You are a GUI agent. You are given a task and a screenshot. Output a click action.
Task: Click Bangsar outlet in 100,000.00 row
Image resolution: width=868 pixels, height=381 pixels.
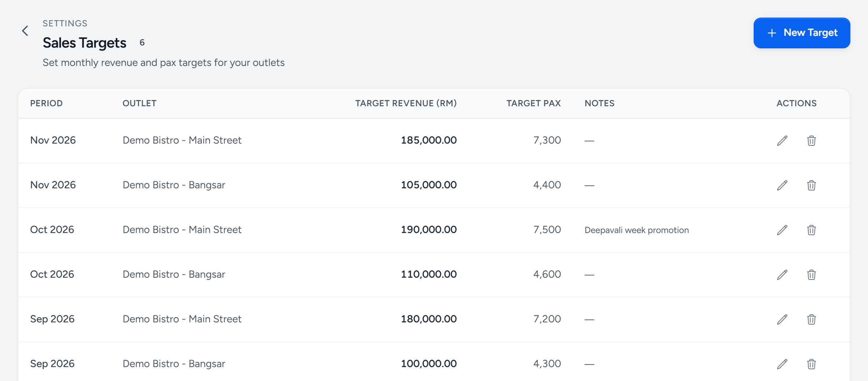(x=174, y=364)
